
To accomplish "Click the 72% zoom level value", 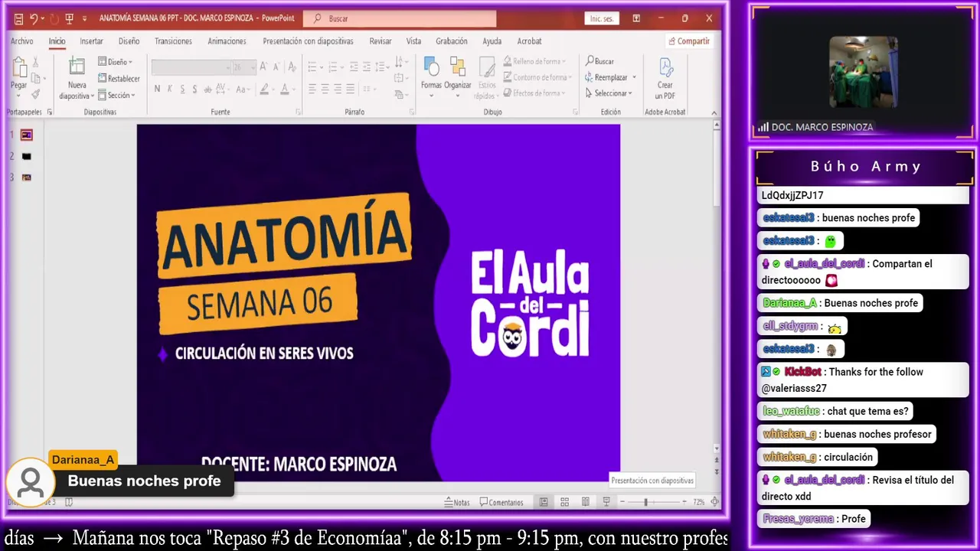I will pos(698,503).
